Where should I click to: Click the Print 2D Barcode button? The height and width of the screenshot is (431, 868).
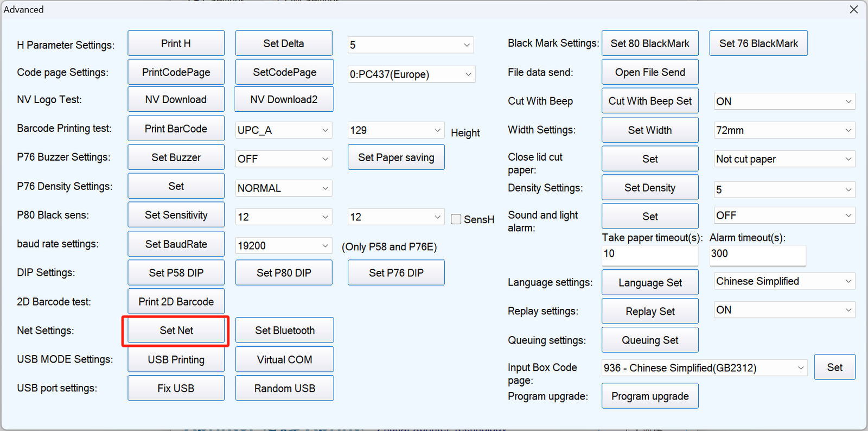[x=176, y=302]
